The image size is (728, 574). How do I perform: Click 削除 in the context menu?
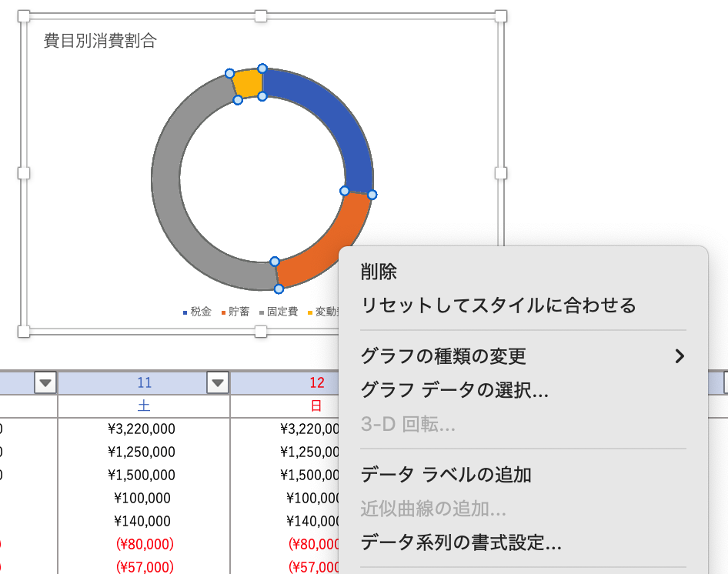pos(379,272)
